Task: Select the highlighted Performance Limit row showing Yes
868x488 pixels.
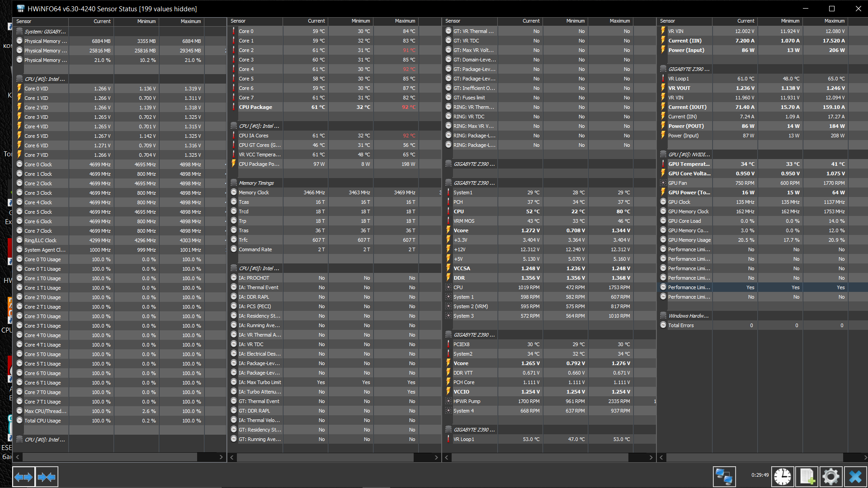Action: (x=689, y=287)
